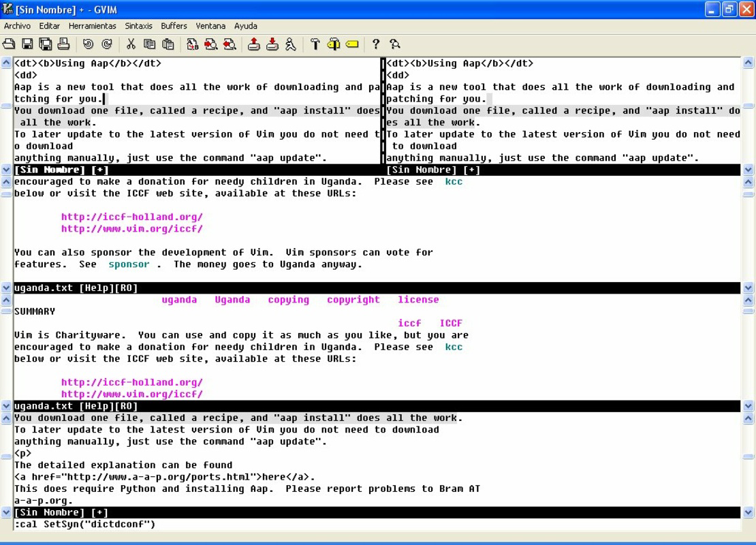The width and height of the screenshot is (756, 545).
Task: Undo the last change via the Undo icon
Action: click(x=89, y=44)
